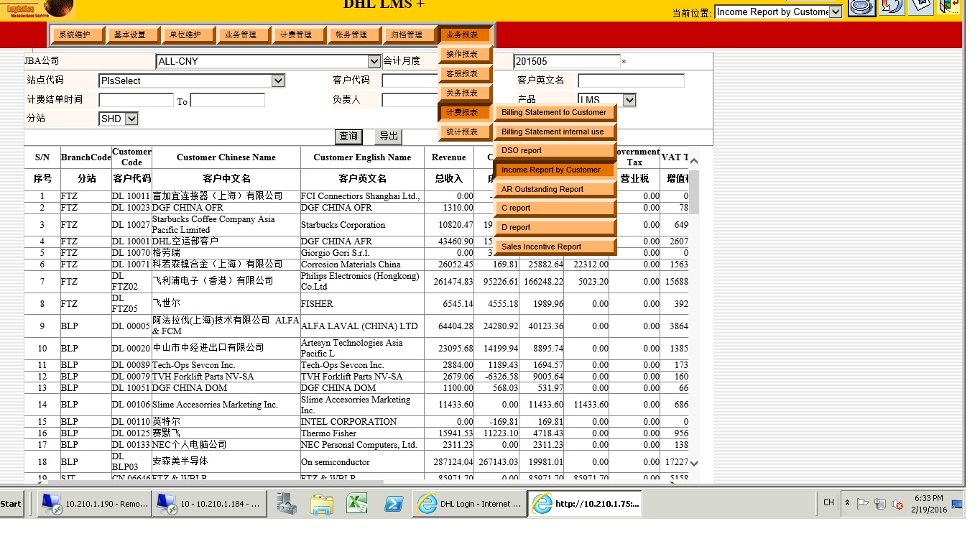Choose D report menu entry
980x552 pixels.
(x=555, y=228)
